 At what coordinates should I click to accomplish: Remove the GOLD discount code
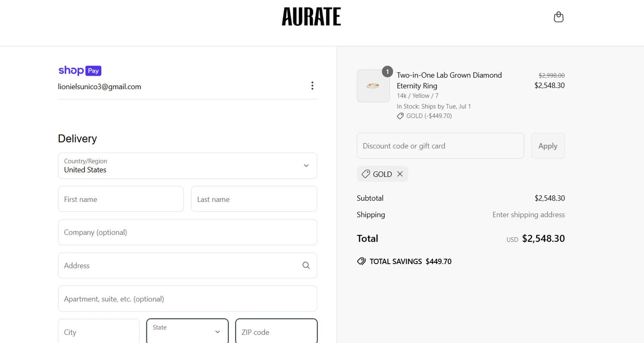coord(400,174)
